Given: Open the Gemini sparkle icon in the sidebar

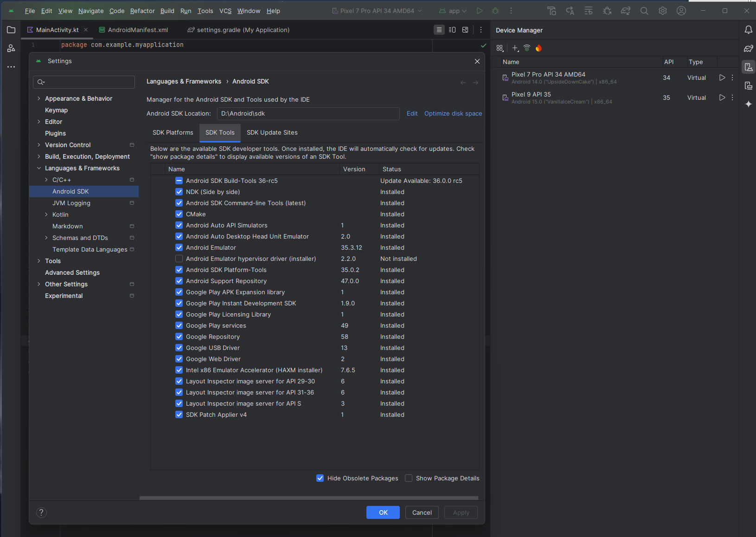Looking at the screenshot, I should pyautogui.click(x=748, y=104).
